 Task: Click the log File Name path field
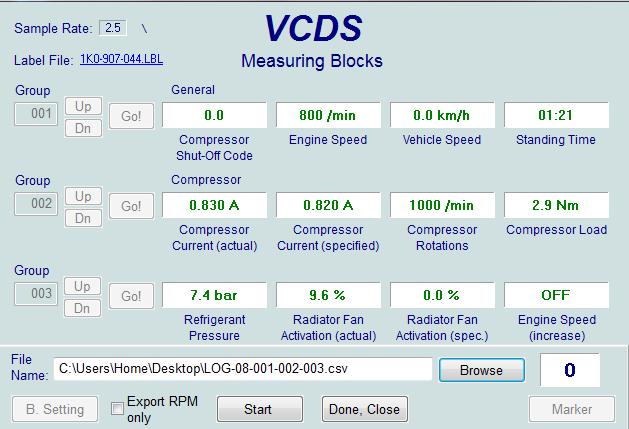[243, 369]
